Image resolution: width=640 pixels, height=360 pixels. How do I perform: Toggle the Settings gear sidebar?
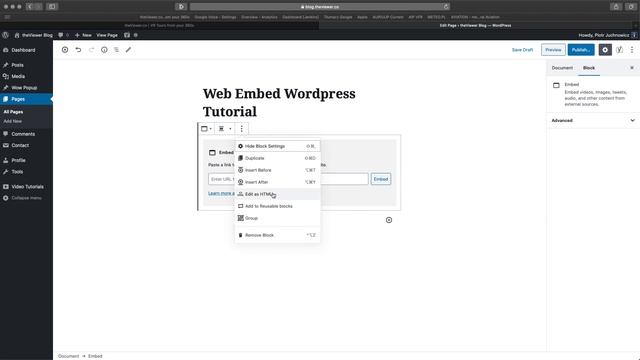point(605,50)
